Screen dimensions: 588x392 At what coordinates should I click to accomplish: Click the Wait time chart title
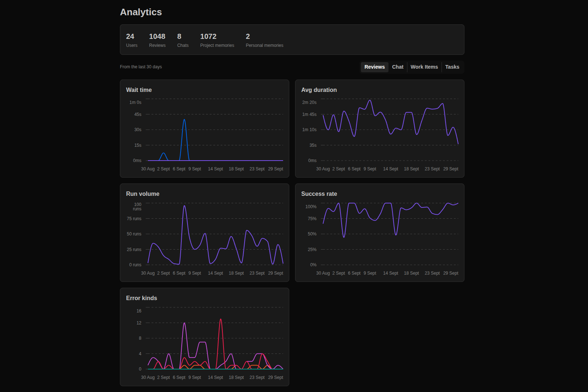(x=139, y=90)
